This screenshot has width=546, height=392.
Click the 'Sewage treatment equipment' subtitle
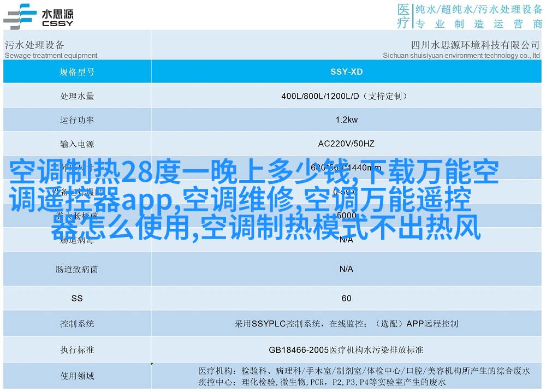click(x=51, y=55)
